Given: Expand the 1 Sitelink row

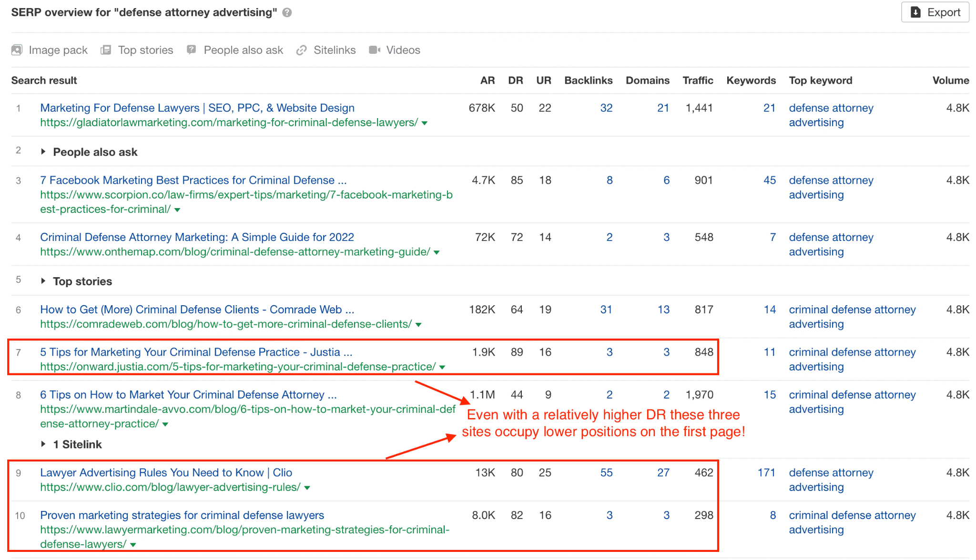Looking at the screenshot, I should (43, 444).
